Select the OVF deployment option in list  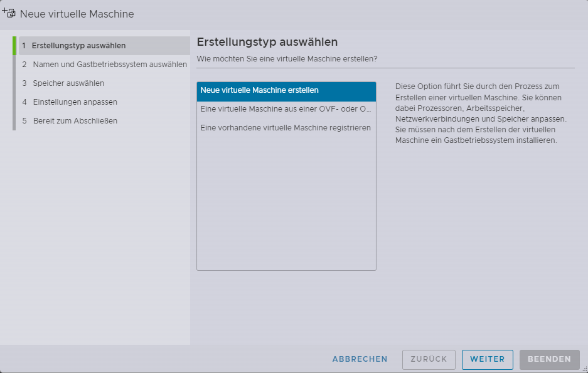tap(286, 109)
